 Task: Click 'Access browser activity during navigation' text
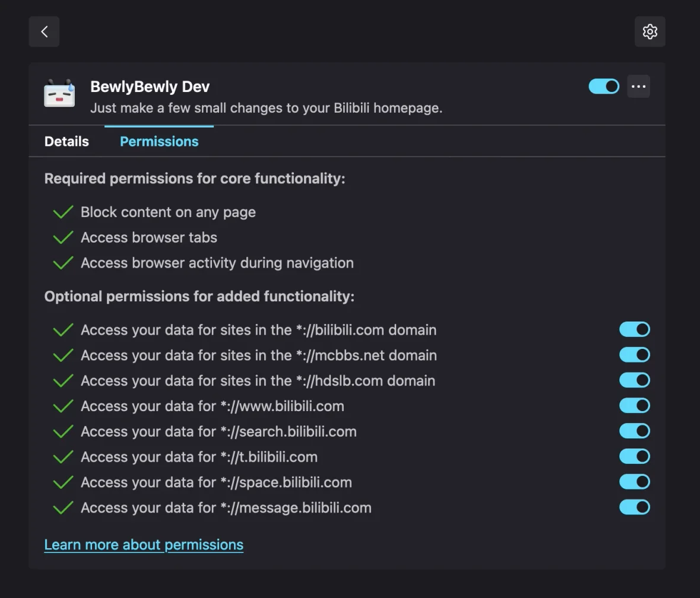(x=217, y=263)
